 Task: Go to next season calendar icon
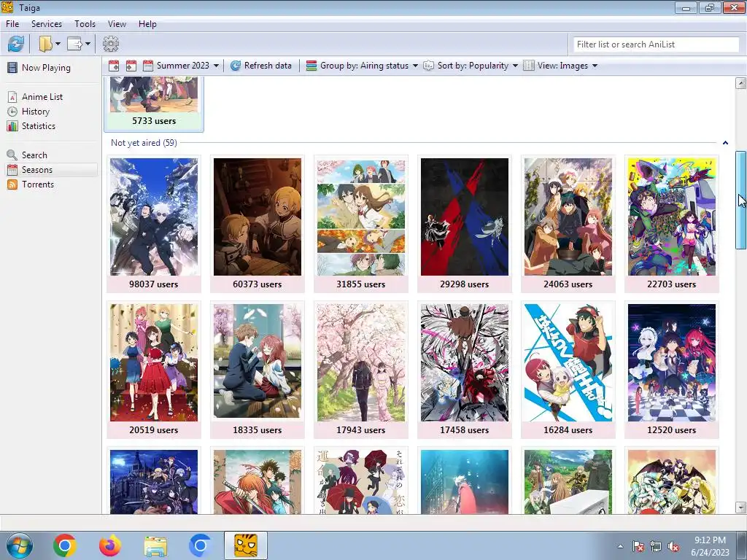click(x=131, y=66)
